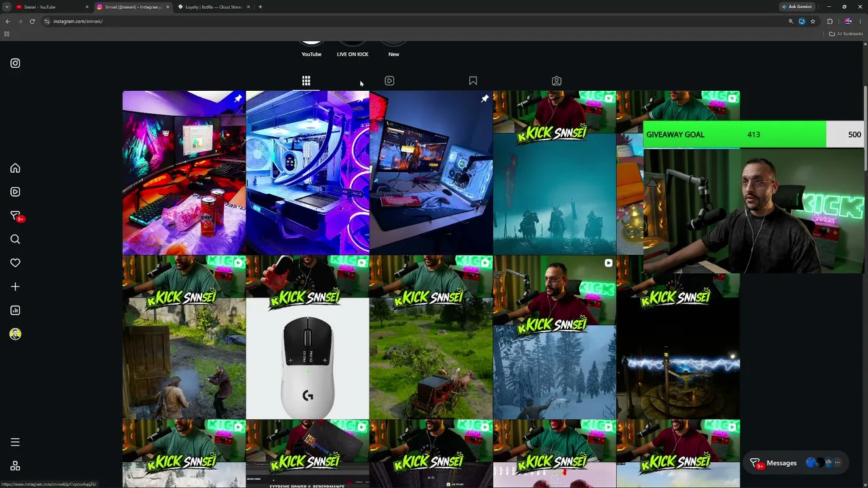Open the browser zoom magnifier icon
The height and width of the screenshot is (488, 868).
(791, 21)
